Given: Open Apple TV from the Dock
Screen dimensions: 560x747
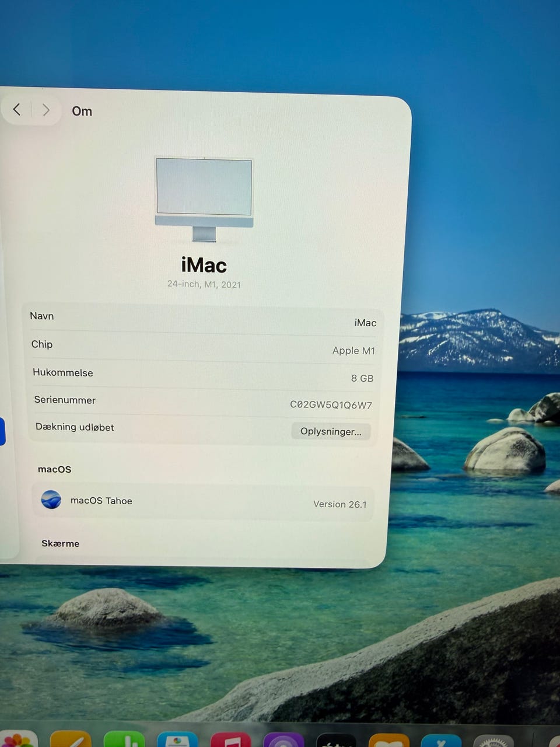Looking at the screenshot, I should (x=337, y=740).
